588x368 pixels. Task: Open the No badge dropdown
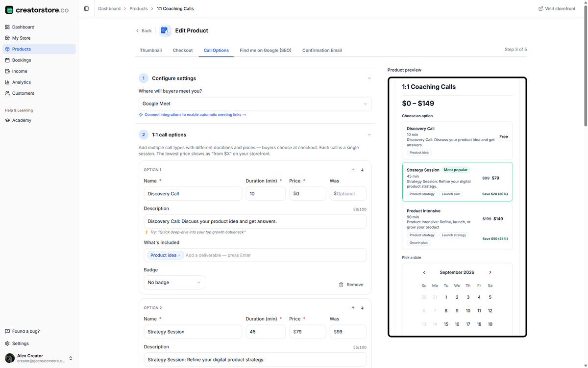tap(174, 282)
